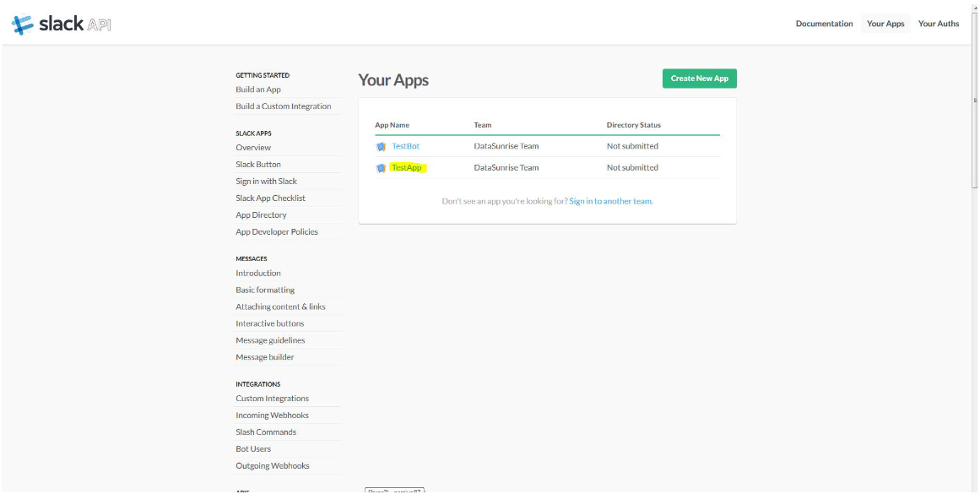
Task: Read App Developer Policies
Action: [277, 232]
